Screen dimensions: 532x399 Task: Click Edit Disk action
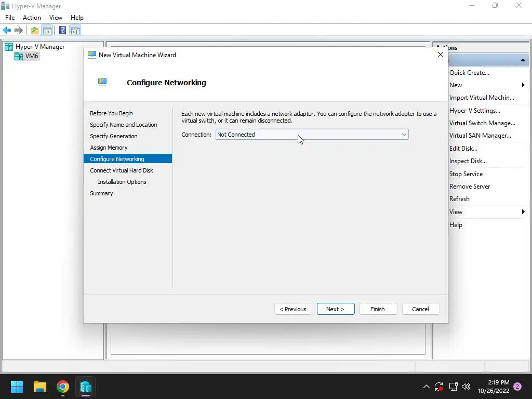coord(463,149)
